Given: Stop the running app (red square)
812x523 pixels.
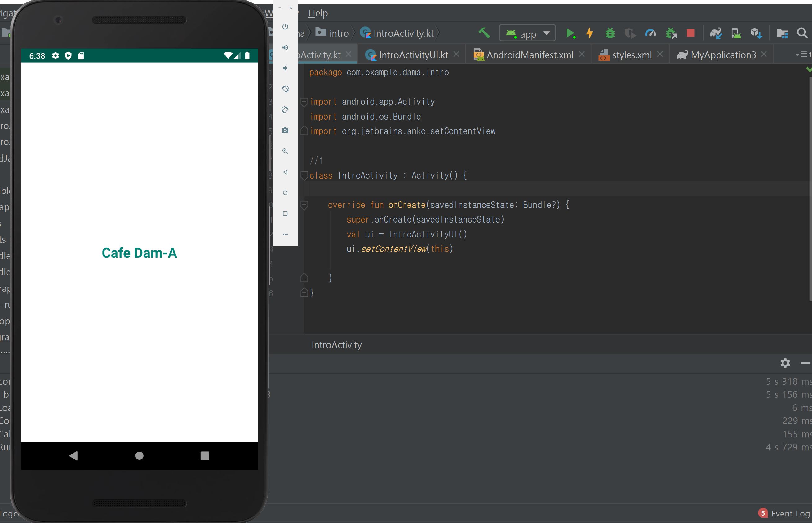Looking at the screenshot, I should pyautogui.click(x=690, y=33).
